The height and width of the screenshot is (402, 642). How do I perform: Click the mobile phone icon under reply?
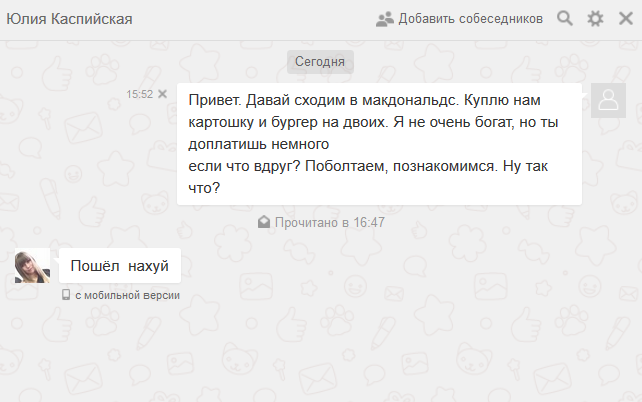pos(66,295)
